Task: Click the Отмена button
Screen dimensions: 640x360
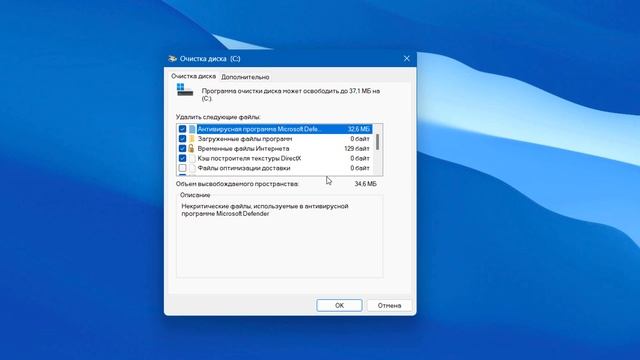Action: 389,305
